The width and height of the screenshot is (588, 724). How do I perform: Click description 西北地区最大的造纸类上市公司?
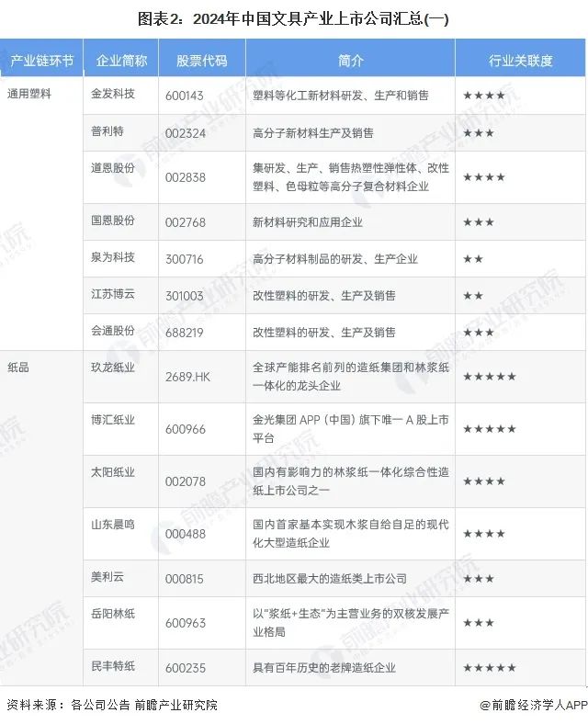click(330, 579)
